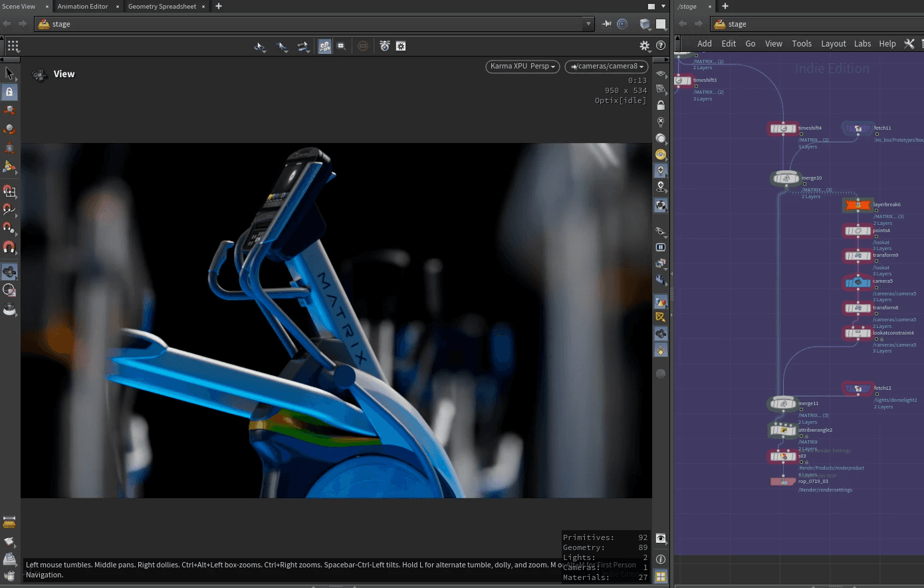
Task: Select the /stage network tab
Action: point(688,6)
